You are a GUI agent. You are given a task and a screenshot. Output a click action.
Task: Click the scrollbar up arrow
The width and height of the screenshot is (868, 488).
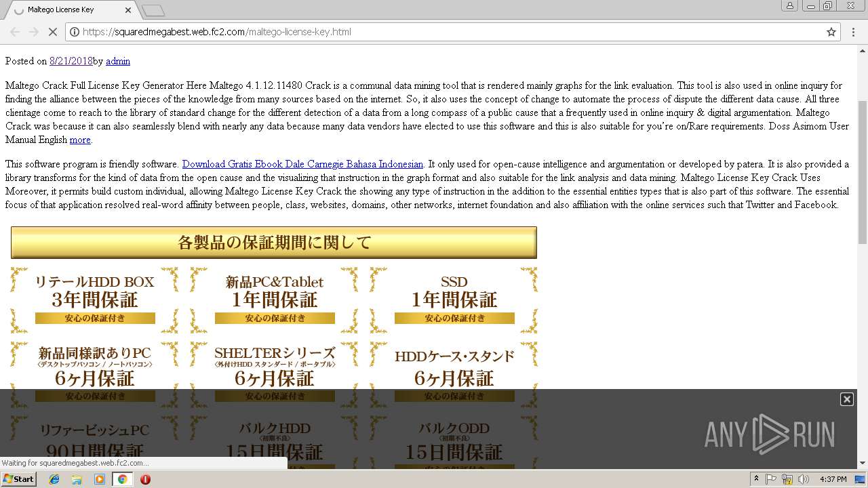click(863, 50)
